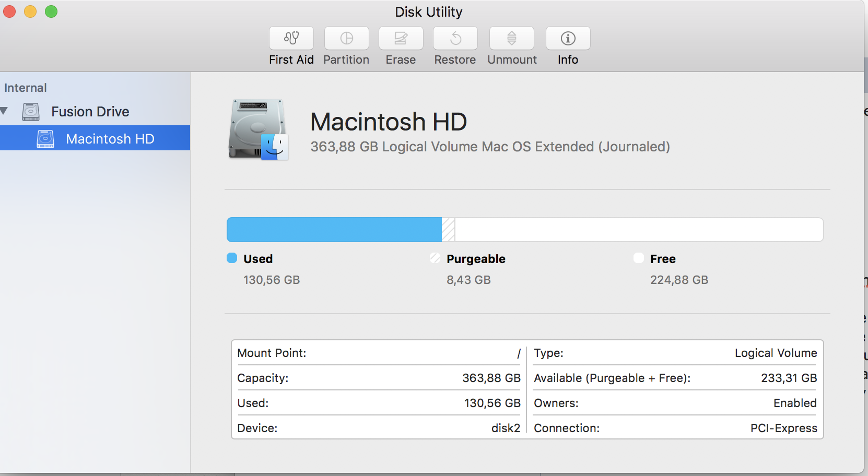This screenshot has width=868, height=476.
Task: Click the Type: row label in table
Action: [548, 353]
